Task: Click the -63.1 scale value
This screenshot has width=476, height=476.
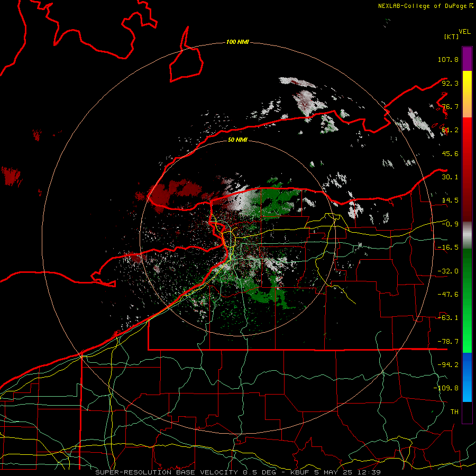Action: click(448, 318)
